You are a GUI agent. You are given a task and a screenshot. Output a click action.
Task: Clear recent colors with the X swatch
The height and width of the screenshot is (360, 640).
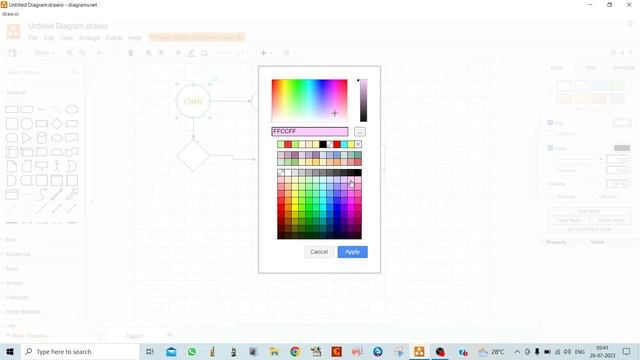coord(358,144)
